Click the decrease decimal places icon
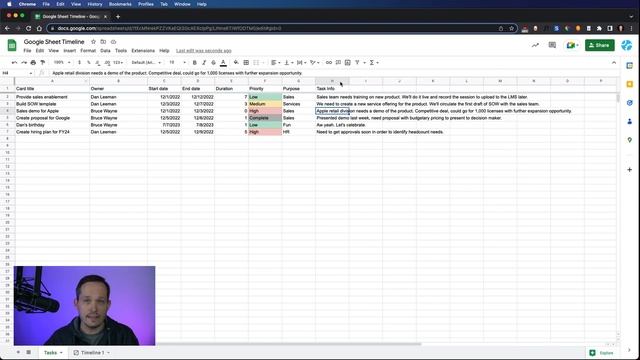Image resolution: width=640 pixels, height=360 pixels. coord(98,62)
